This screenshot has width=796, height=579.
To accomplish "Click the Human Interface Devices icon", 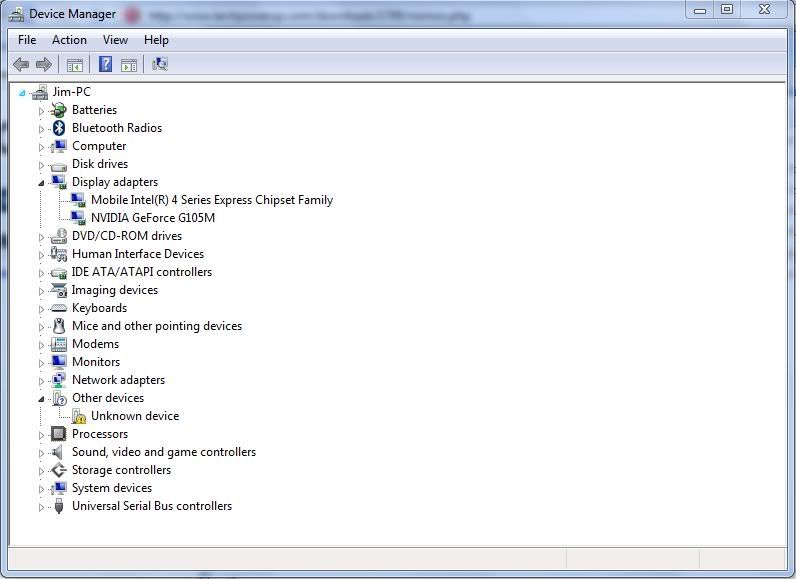I will click(59, 254).
